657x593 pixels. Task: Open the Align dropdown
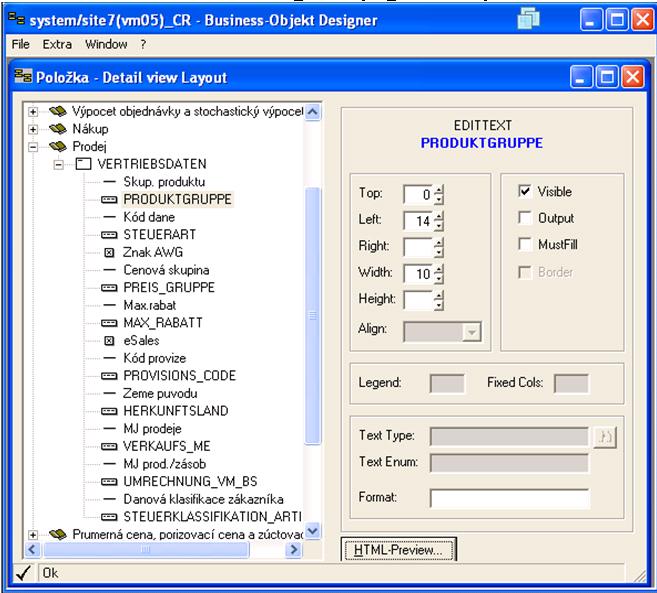pos(472,332)
